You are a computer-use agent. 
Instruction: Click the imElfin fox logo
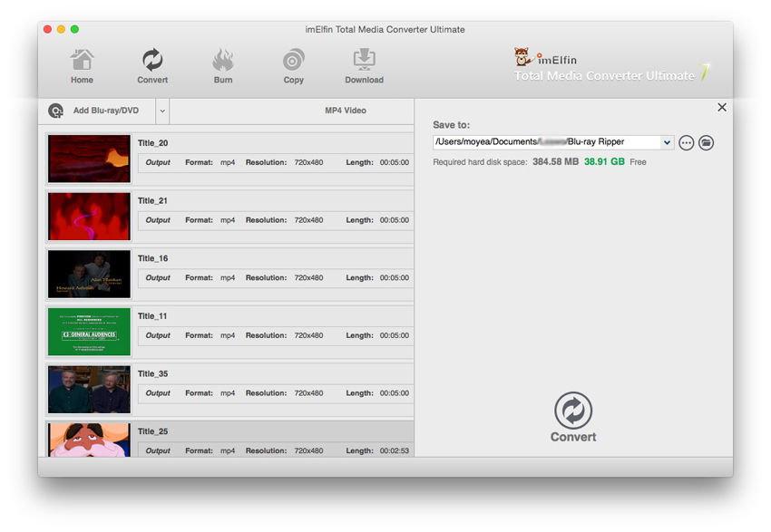(522, 57)
